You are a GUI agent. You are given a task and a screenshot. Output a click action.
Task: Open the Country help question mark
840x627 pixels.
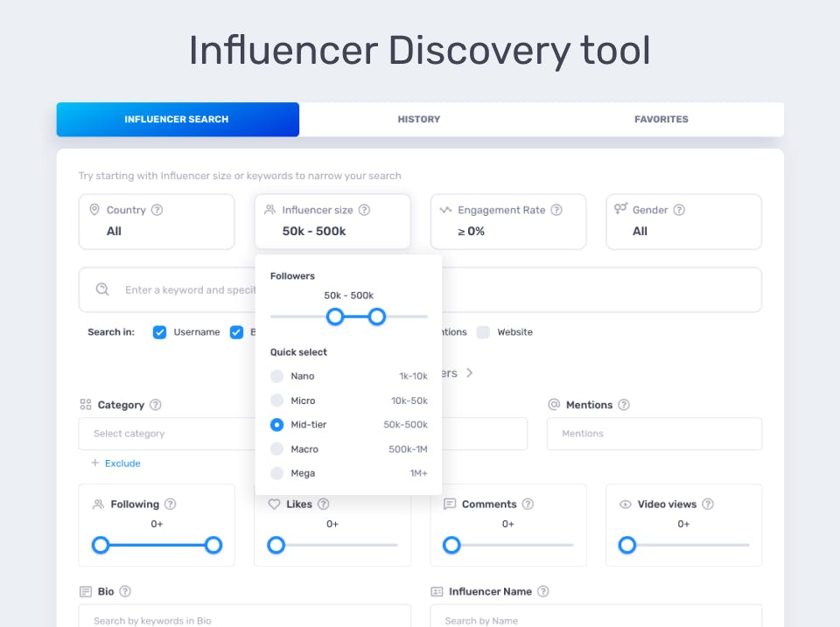coord(157,210)
